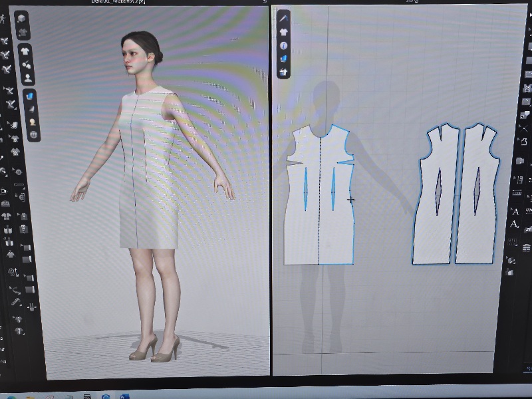Open the Calculator from the taskbar
The width and height of the screenshot is (532, 399).
pyautogui.click(x=87, y=396)
